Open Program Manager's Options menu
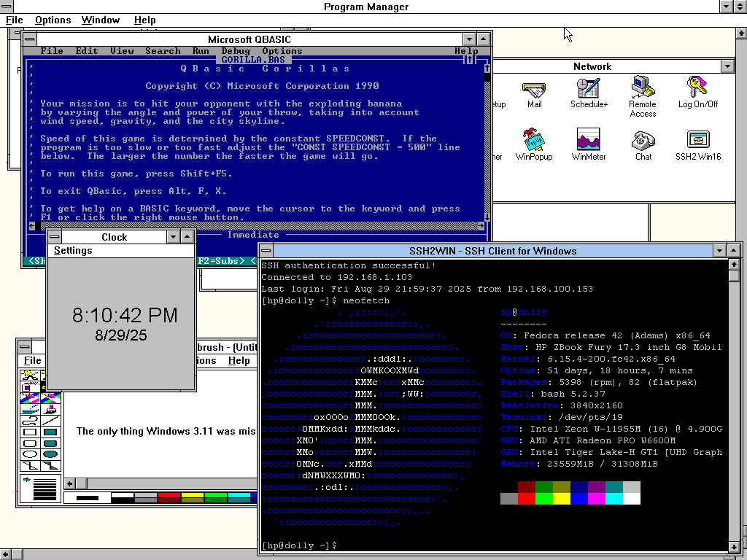This screenshot has width=747, height=560. pos(53,20)
